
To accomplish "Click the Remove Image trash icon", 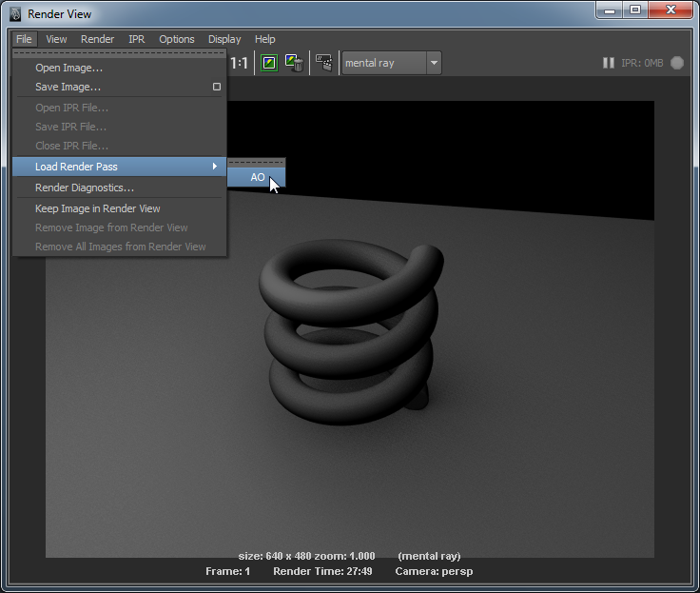I will point(294,64).
